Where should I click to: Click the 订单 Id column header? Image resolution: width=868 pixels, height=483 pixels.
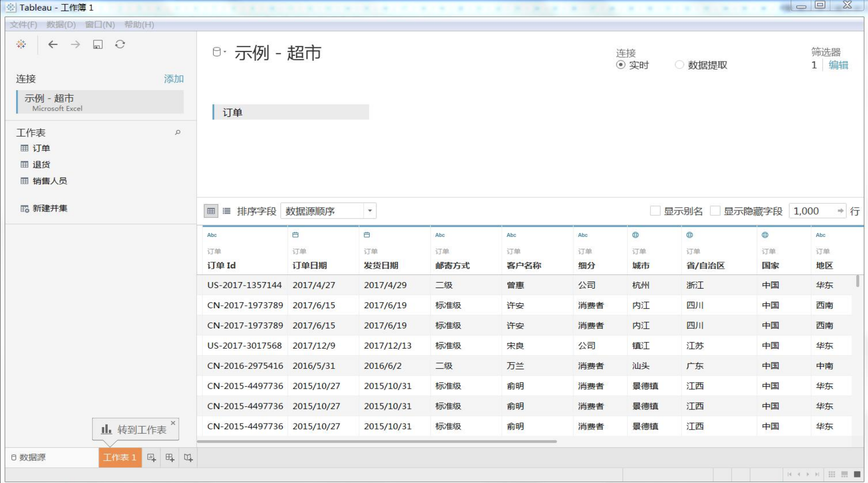pos(222,265)
